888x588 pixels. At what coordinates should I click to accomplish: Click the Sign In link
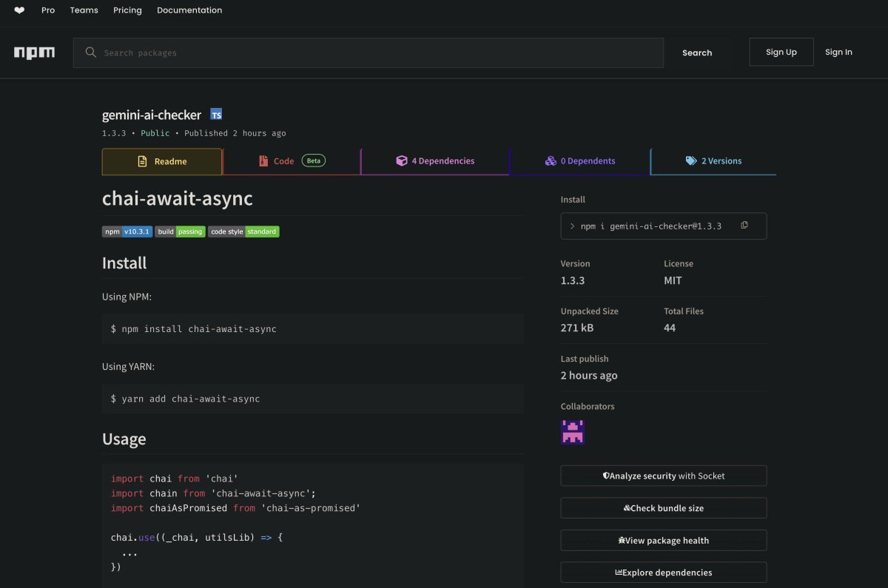click(x=838, y=52)
